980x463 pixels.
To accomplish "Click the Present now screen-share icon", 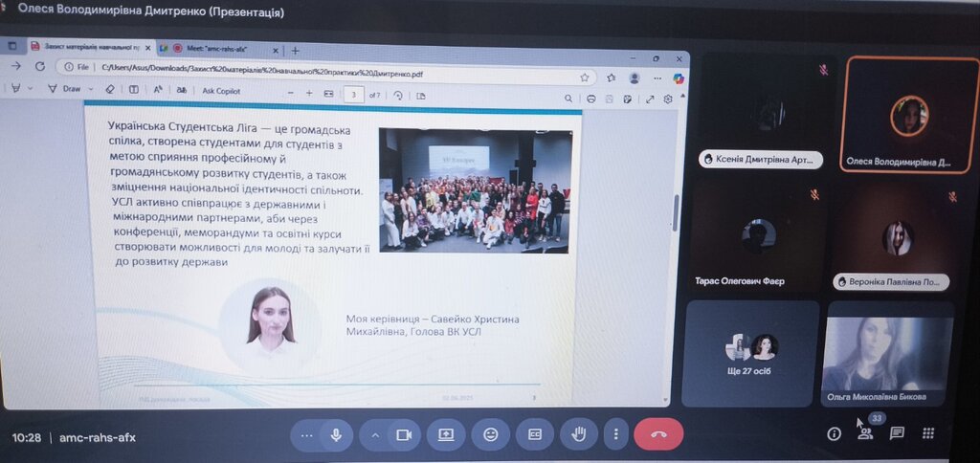I will tap(446, 435).
